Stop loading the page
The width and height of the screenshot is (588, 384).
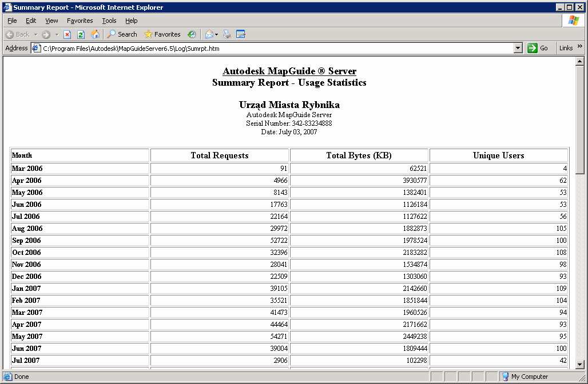tap(67, 34)
